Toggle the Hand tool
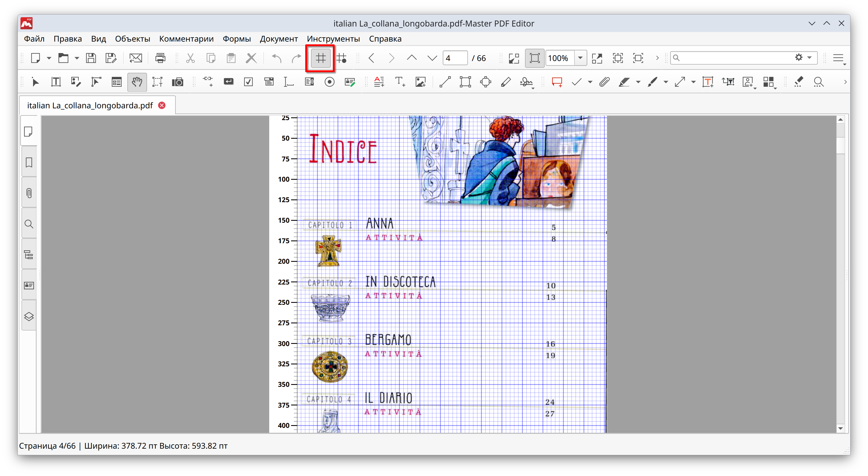The height and width of the screenshot is (476, 868). click(x=137, y=82)
